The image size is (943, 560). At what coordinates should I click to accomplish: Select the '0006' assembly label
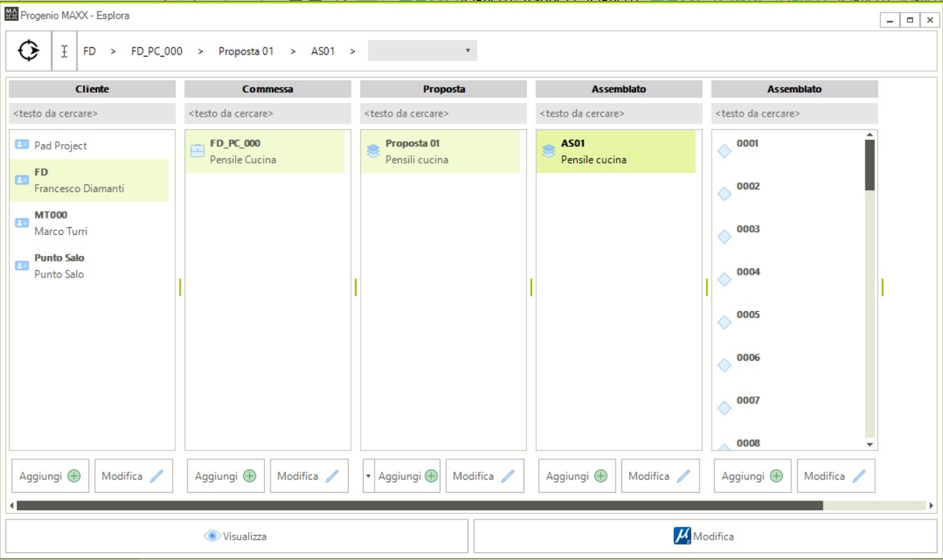(x=747, y=357)
